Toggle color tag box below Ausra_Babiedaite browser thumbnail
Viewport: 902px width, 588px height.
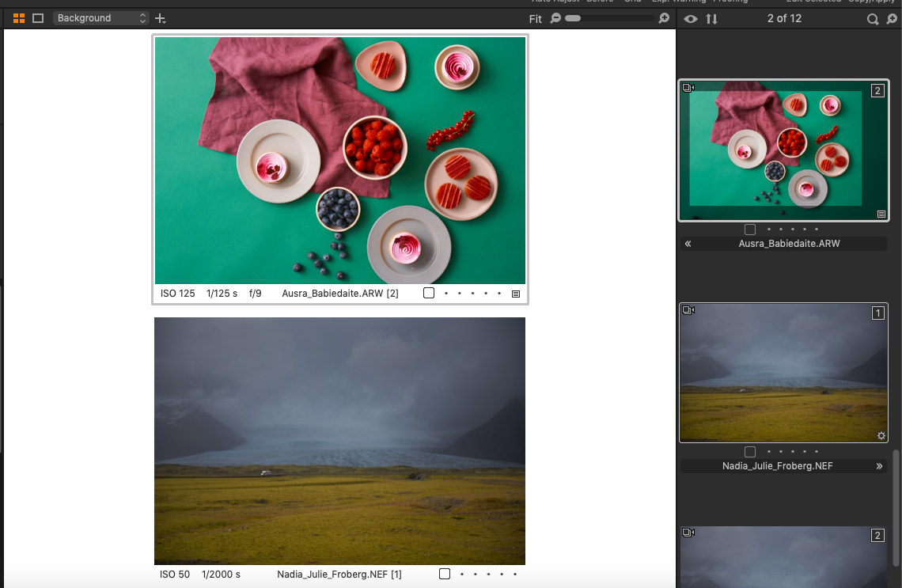click(x=750, y=230)
